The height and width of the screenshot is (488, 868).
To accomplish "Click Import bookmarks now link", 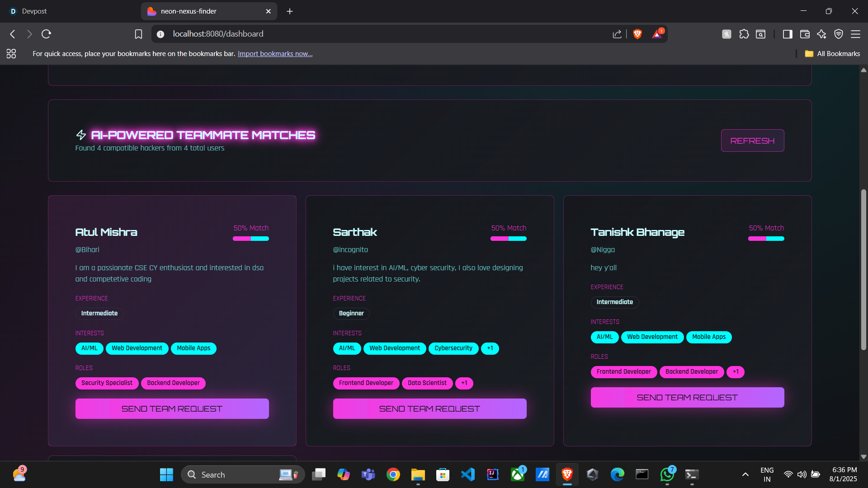I will (x=275, y=54).
